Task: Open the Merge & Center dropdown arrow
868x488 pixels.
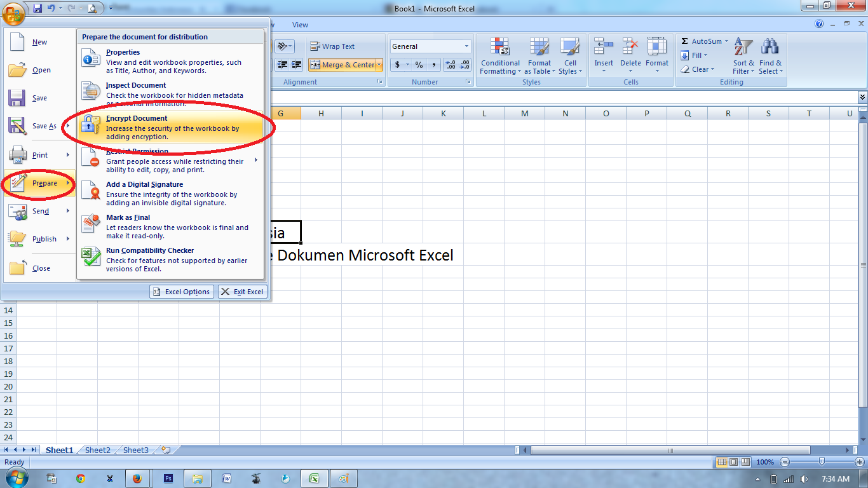Action: point(379,65)
